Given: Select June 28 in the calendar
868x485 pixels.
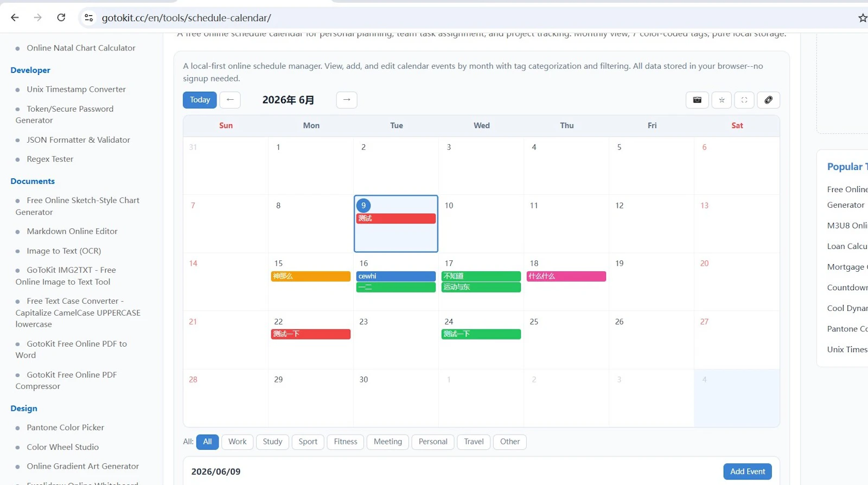Looking at the screenshot, I should pyautogui.click(x=226, y=398).
